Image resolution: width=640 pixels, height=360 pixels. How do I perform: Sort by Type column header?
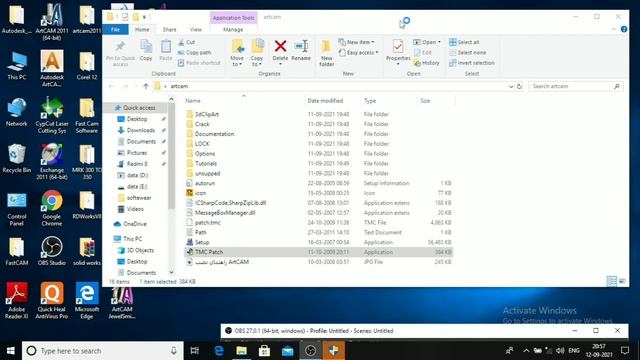click(x=389, y=100)
